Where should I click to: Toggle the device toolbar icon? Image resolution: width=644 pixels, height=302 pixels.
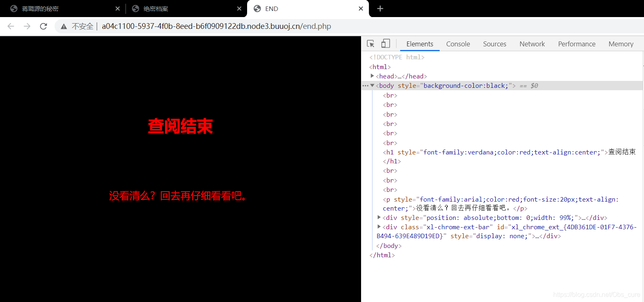tap(386, 44)
